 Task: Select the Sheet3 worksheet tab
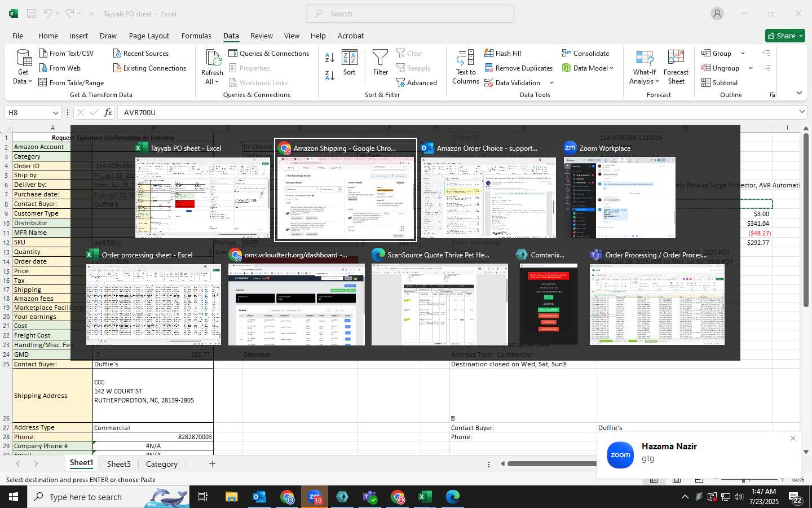click(119, 464)
